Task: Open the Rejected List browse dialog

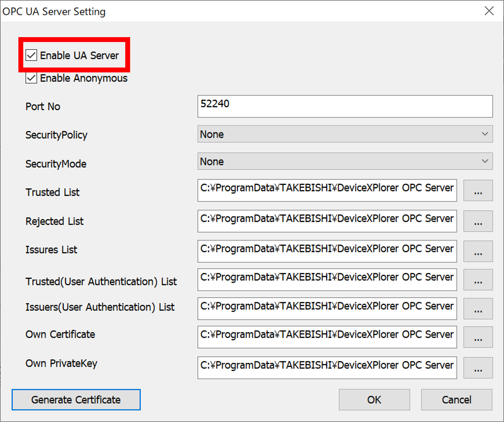Action: click(x=478, y=221)
